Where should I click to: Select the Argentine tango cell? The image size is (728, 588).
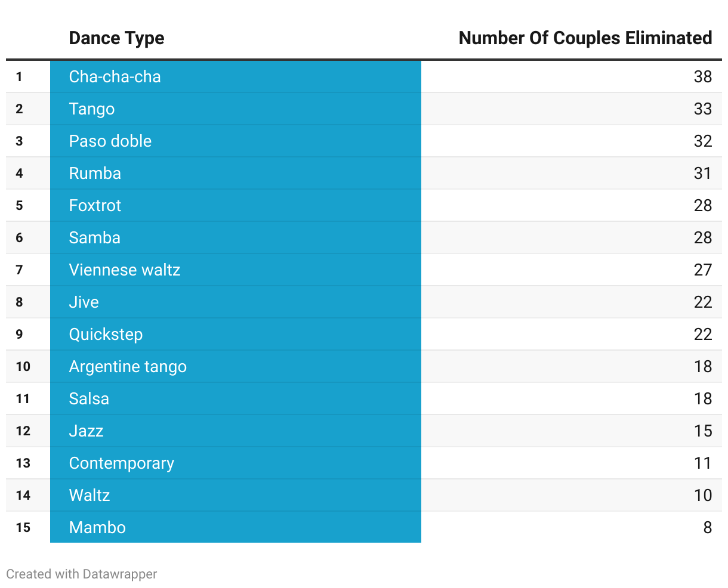click(128, 367)
